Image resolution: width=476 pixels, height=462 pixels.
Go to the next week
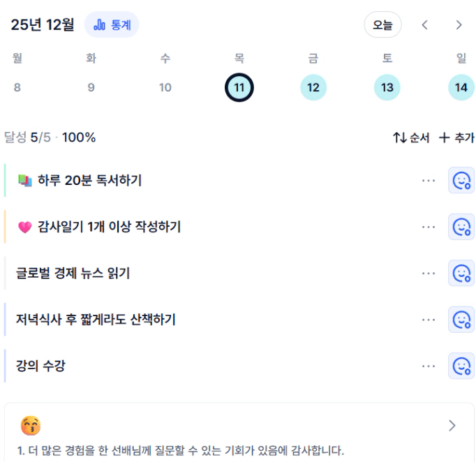[x=459, y=25]
